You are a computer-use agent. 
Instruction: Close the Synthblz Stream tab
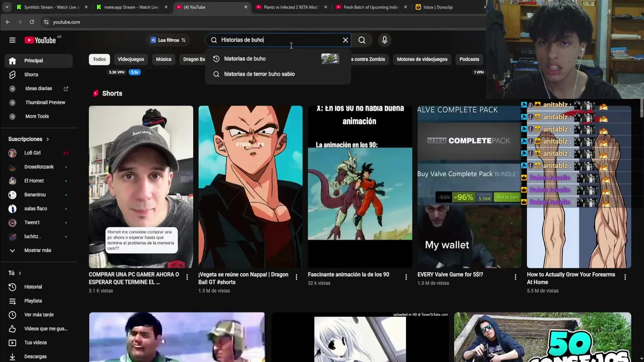pos(86,7)
